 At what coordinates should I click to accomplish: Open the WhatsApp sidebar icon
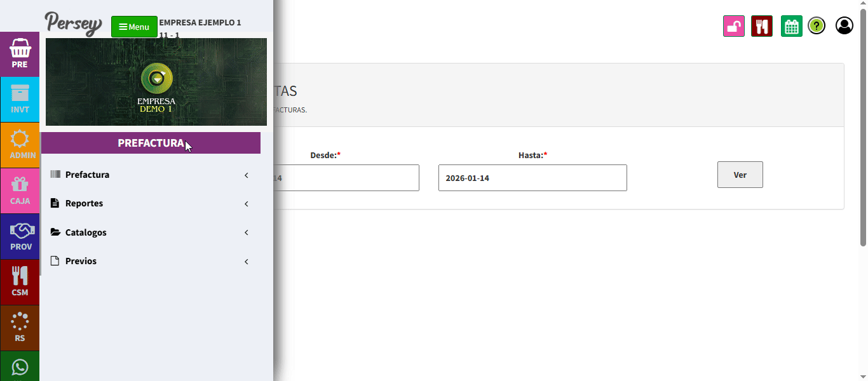pos(20,367)
